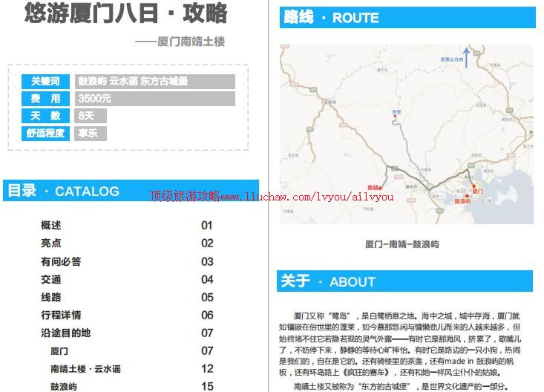Image resolution: width=544 pixels, height=392 pixels.
Task: Jump to the 线路 catalog entry
Action: coord(51,297)
